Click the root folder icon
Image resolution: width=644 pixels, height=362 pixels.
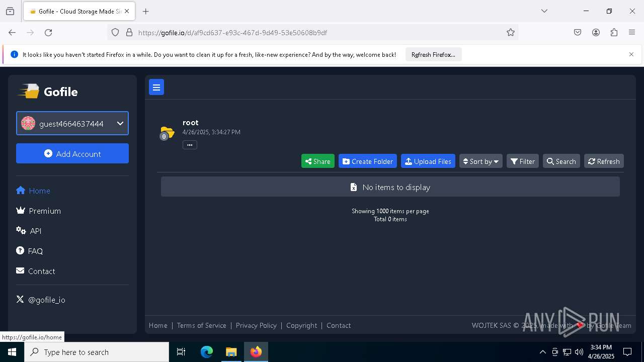click(x=167, y=133)
